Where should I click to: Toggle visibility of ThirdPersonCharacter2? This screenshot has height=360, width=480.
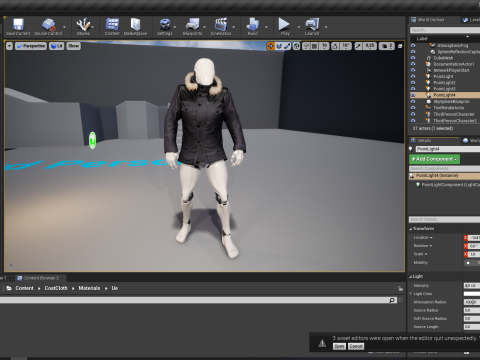click(413, 120)
